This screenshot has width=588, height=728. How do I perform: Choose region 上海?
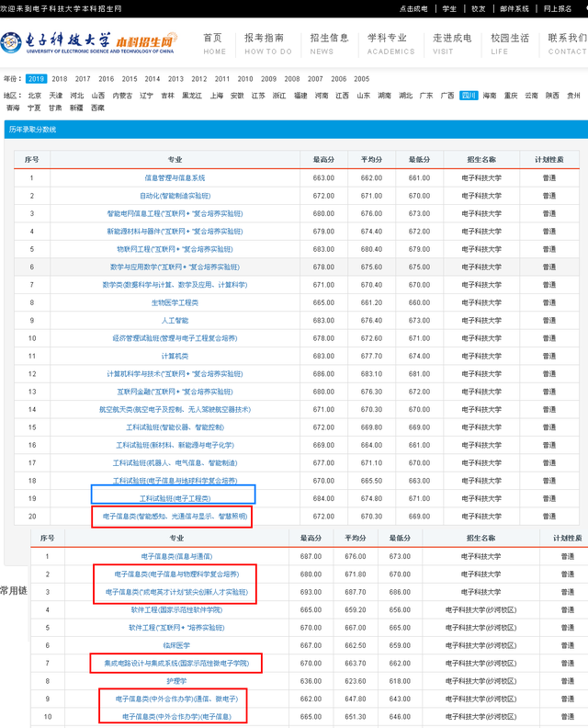pyautogui.click(x=217, y=96)
